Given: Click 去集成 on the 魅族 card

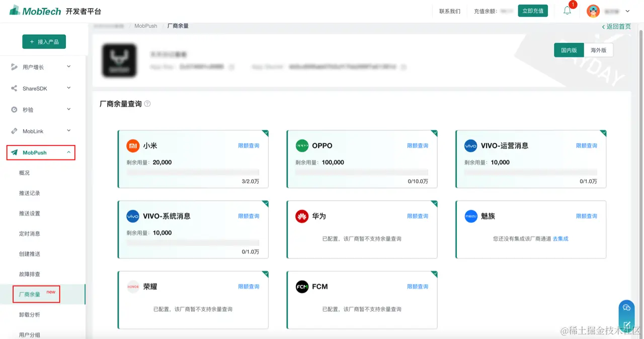Looking at the screenshot, I should [560, 239].
